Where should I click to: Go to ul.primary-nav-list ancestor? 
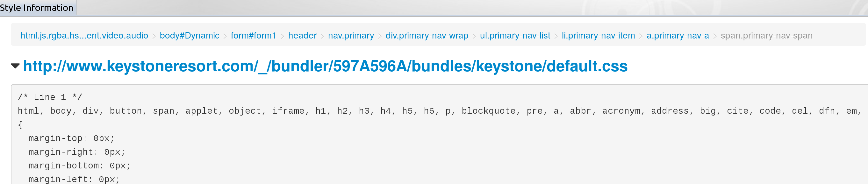pos(515,36)
